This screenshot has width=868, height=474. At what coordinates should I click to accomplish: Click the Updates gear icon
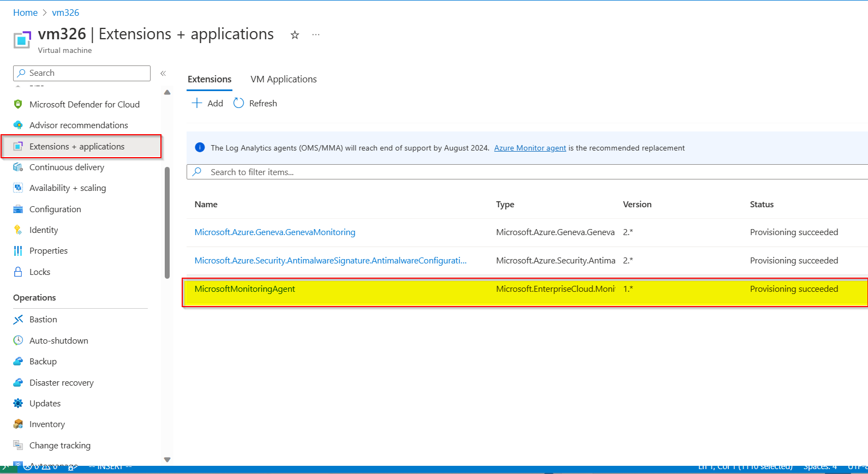pos(18,403)
